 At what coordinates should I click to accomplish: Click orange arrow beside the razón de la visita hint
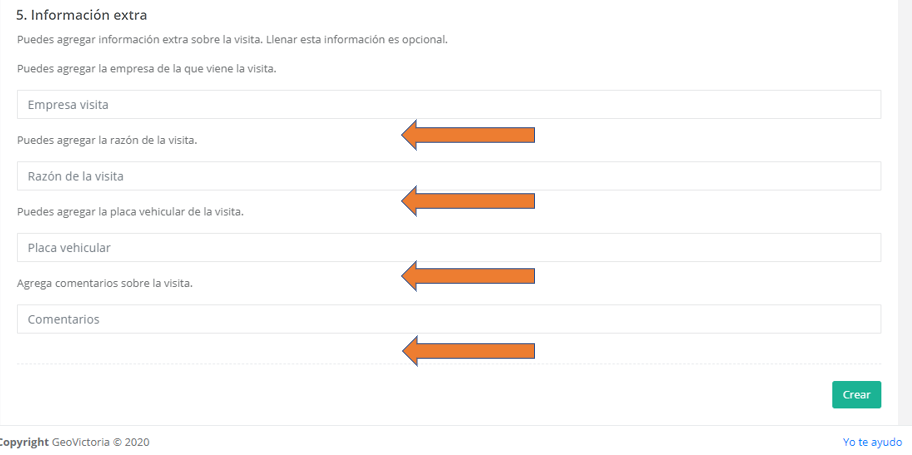[x=468, y=135]
